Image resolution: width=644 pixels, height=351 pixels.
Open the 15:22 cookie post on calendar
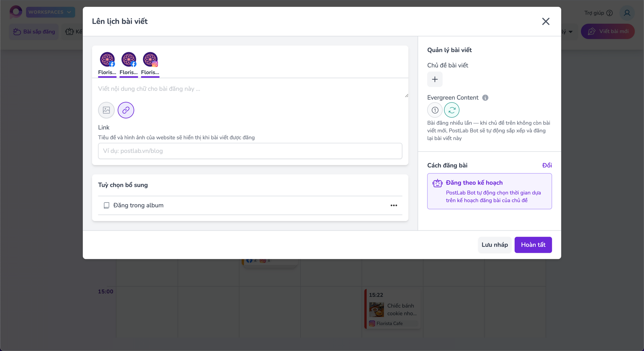[393, 309]
